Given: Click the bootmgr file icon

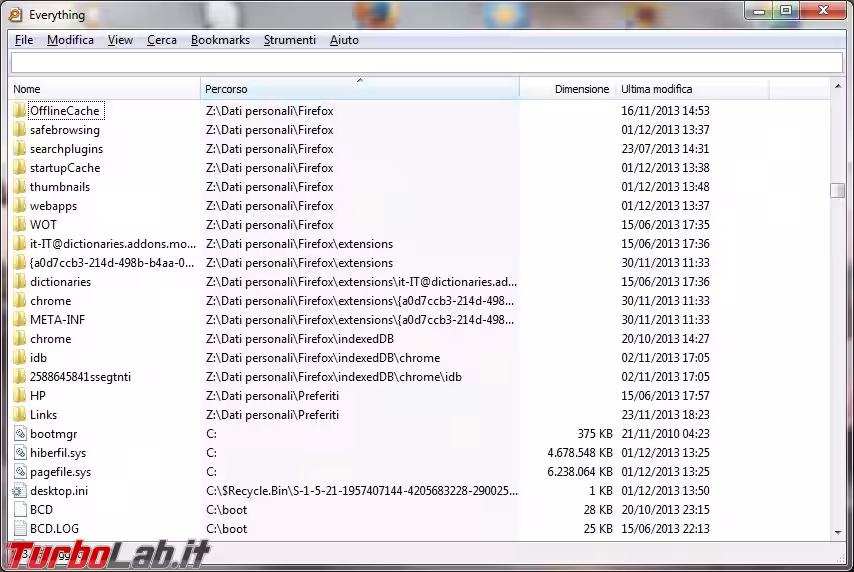Looking at the screenshot, I should tap(20, 434).
